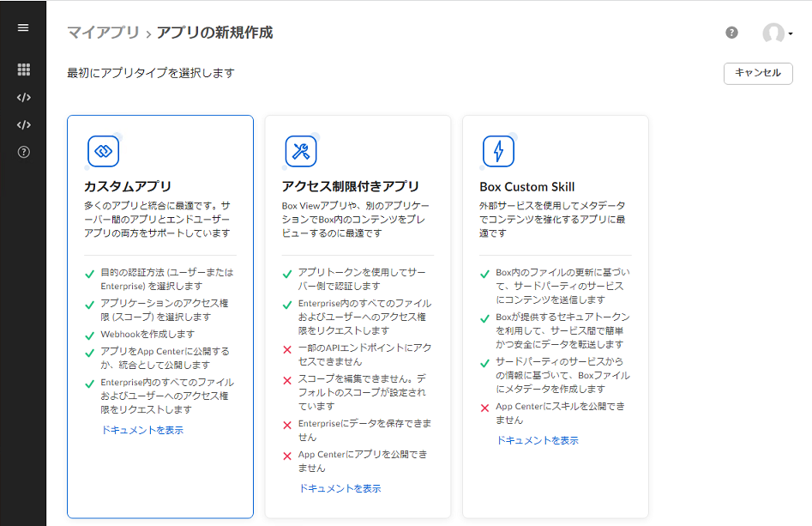Select the lower code brackets sidebar icon
The image size is (812, 526).
(x=23, y=124)
